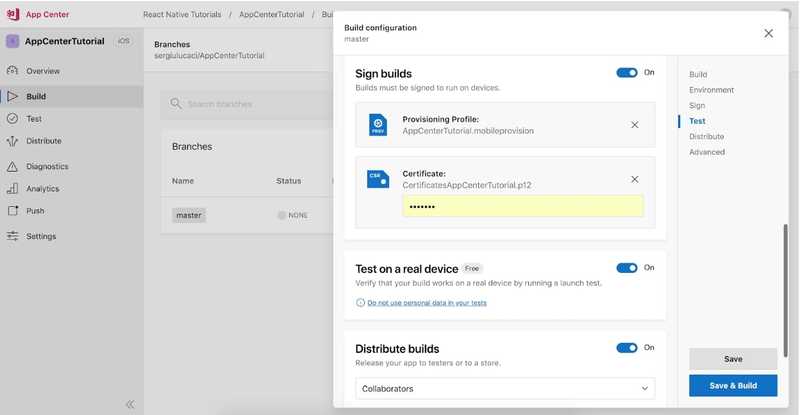
Task: Jump to the Distribute section in panel navigation
Action: [x=707, y=136]
